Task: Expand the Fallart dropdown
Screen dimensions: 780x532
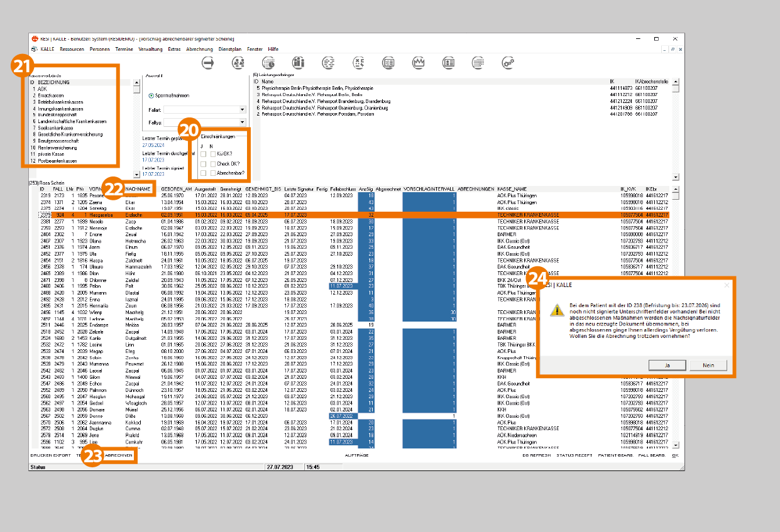Action: point(242,109)
